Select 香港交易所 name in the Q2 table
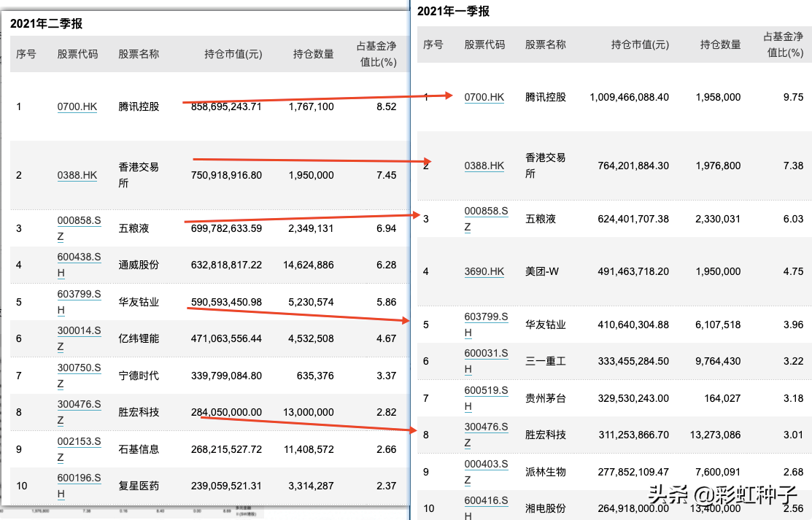This screenshot has height=520, width=812. [139, 175]
